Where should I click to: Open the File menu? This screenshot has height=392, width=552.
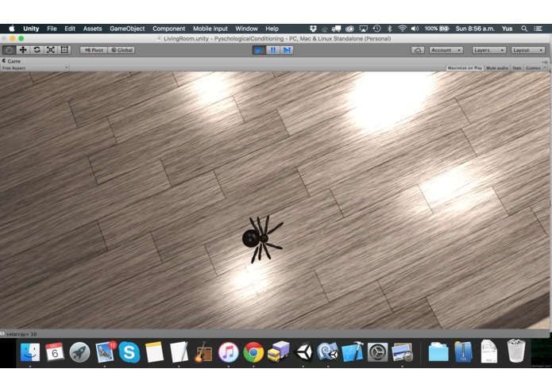[x=52, y=29]
